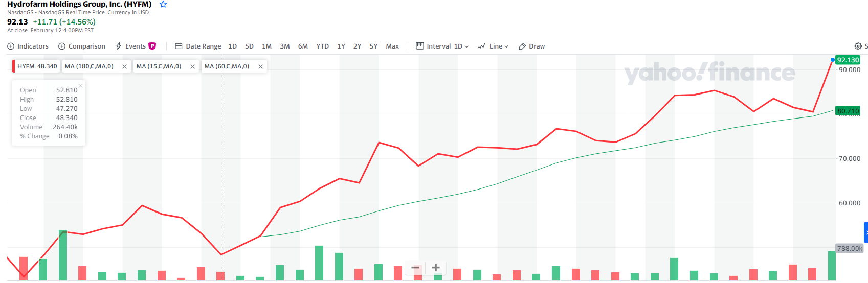
Task: Zoom in the chart with plus button
Action: point(436,268)
